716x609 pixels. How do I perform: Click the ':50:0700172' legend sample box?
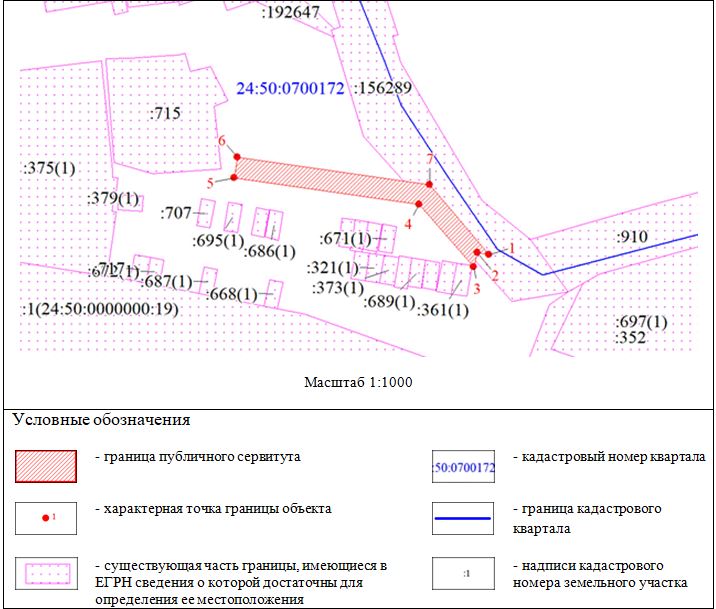point(463,467)
